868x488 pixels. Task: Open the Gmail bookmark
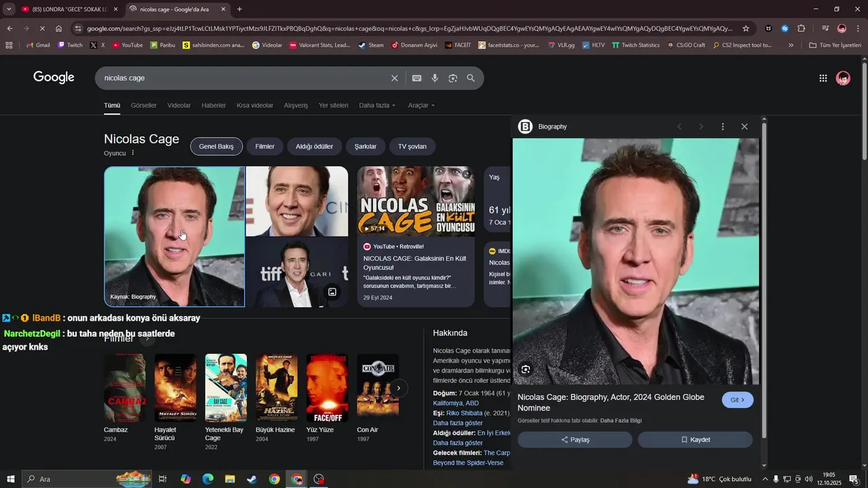38,45
